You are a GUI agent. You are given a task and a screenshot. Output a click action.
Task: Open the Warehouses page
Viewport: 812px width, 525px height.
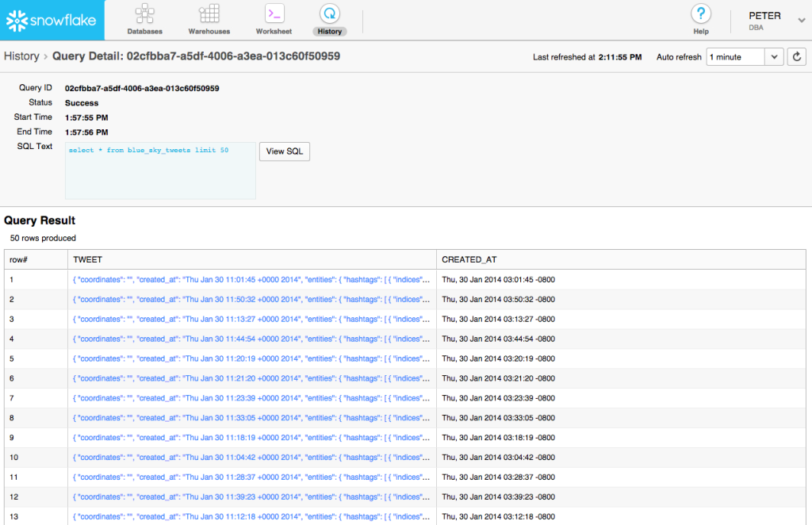(x=209, y=19)
